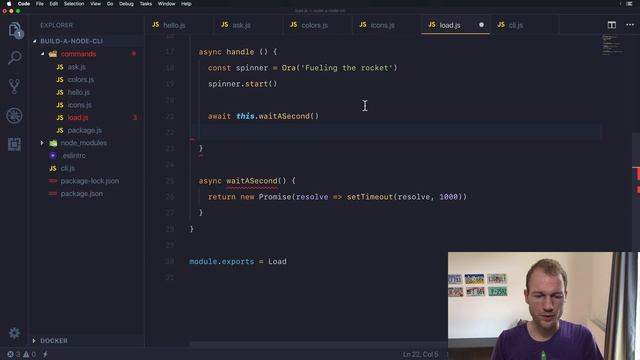This screenshot has width=640, height=360.
Task: Click the JS icon of ask.js in explorer
Action: 60,67
